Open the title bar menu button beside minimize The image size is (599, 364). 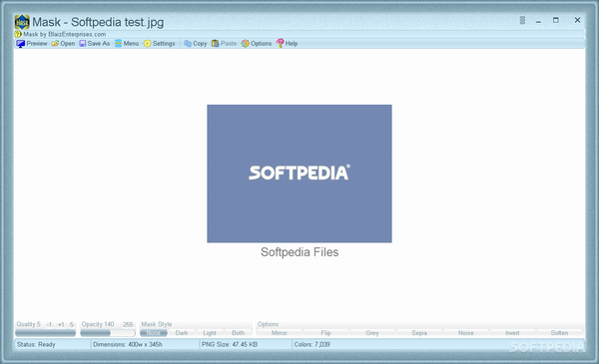(522, 20)
